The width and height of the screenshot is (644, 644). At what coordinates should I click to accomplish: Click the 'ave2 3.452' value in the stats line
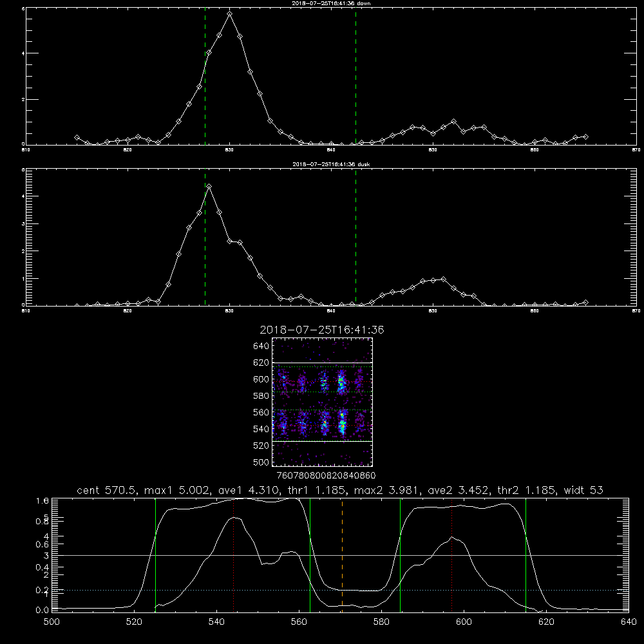(x=459, y=490)
